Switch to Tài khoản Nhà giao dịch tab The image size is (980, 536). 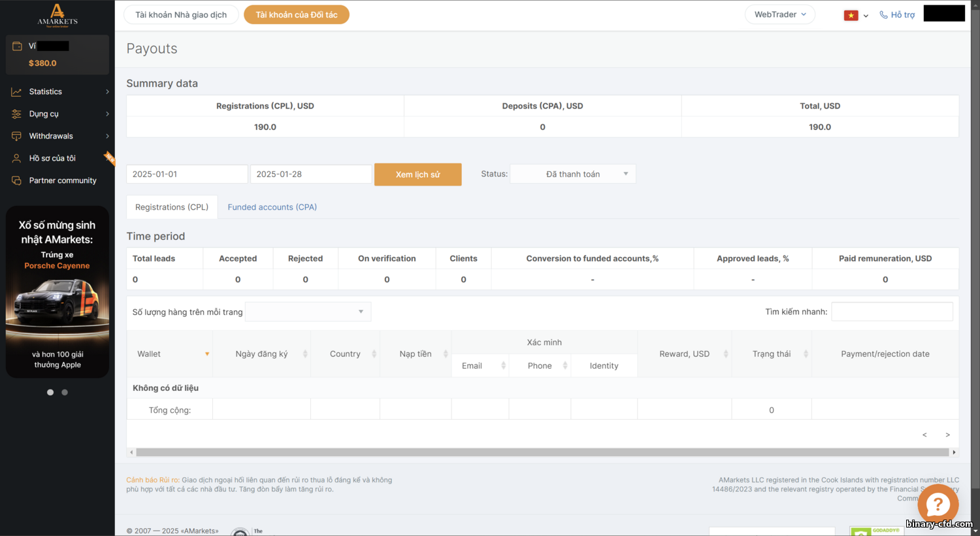coord(181,14)
